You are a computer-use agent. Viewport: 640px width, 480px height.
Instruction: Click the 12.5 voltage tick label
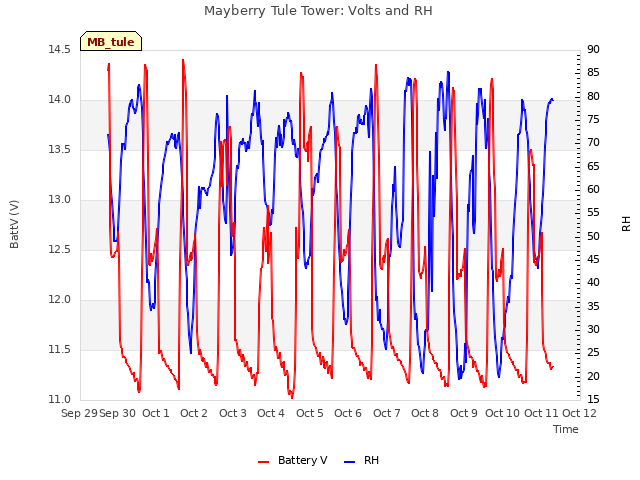(60, 250)
